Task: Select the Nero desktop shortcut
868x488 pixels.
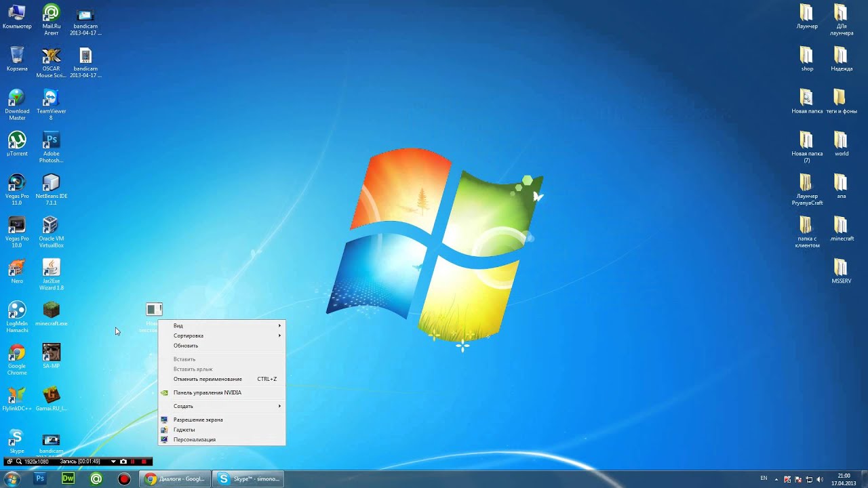Action: (x=17, y=271)
